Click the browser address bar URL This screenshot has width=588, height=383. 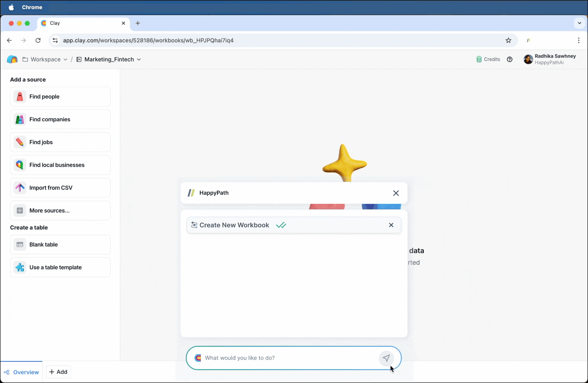tap(148, 40)
